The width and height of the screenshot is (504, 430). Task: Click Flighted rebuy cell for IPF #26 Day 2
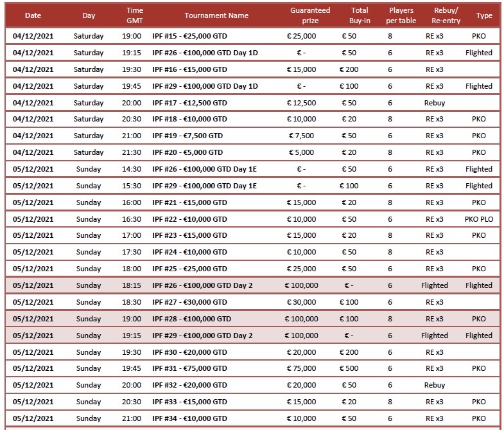435,286
